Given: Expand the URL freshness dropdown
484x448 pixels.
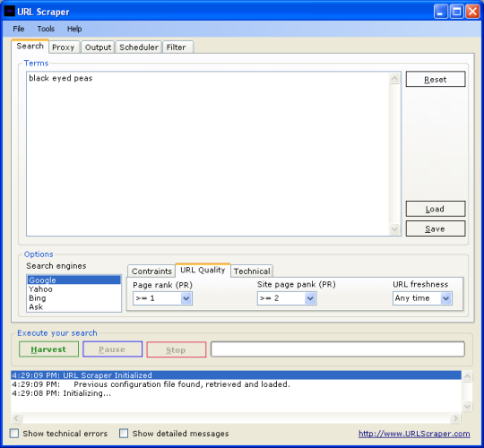Looking at the screenshot, I should tap(445, 298).
